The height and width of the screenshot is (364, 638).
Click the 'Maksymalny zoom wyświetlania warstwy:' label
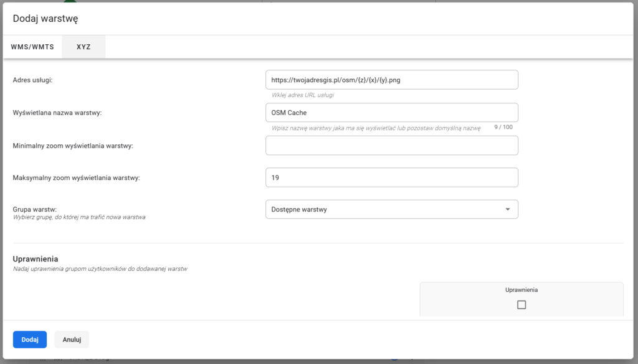[x=76, y=178]
